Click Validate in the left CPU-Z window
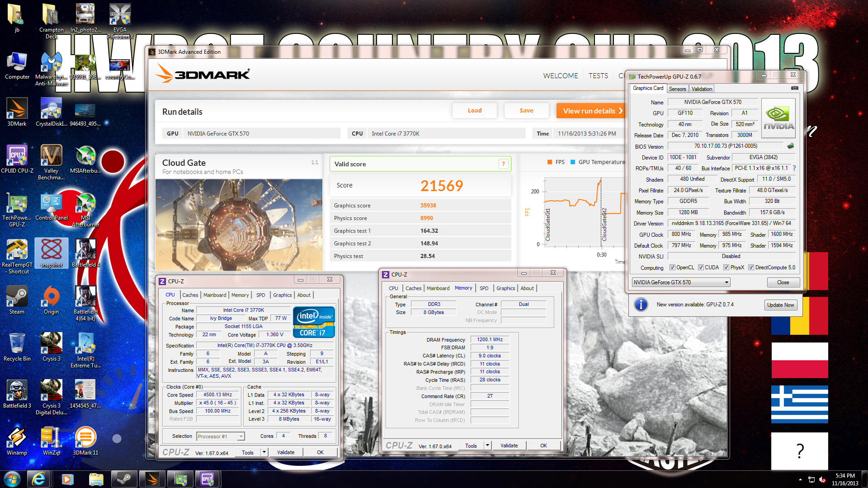Viewport: 868px width, 488px height. tap(286, 452)
